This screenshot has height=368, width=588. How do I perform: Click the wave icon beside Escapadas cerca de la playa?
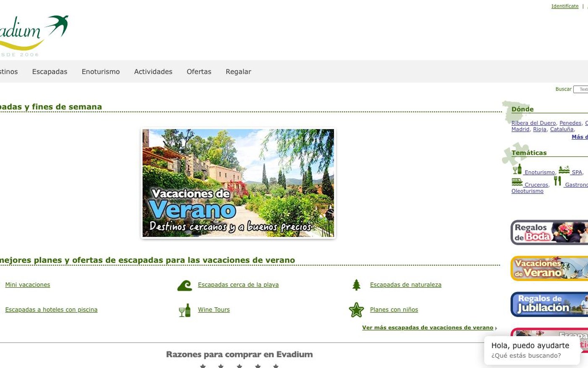[184, 286]
